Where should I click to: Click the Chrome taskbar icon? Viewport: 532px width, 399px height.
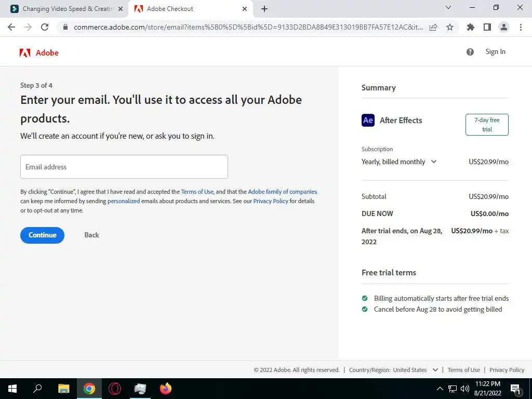pyautogui.click(x=89, y=389)
